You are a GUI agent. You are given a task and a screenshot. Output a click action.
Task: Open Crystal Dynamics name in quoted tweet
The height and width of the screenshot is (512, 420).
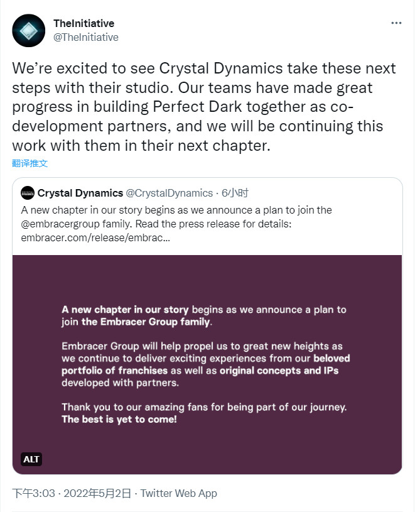[x=80, y=193]
